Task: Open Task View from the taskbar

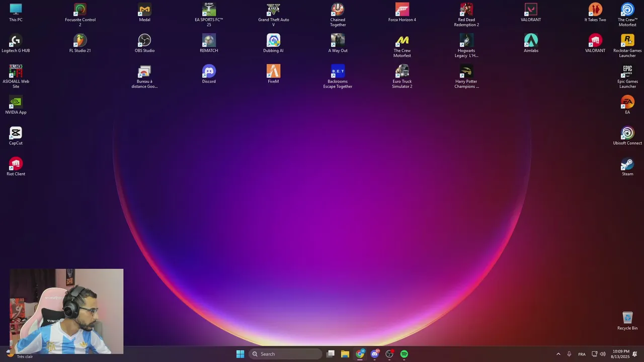Action: [x=331, y=354]
